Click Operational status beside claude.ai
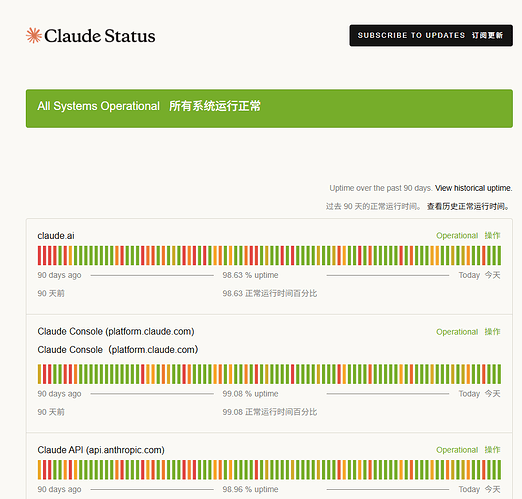 click(x=457, y=235)
